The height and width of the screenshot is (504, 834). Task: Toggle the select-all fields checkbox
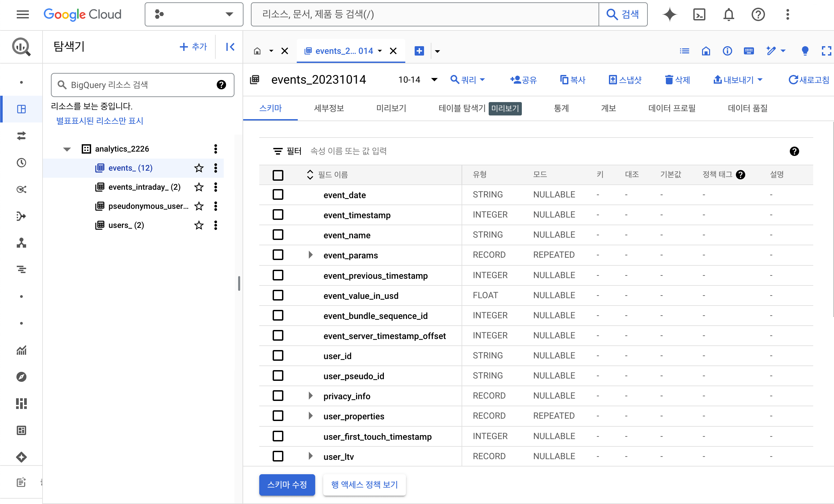278,175
